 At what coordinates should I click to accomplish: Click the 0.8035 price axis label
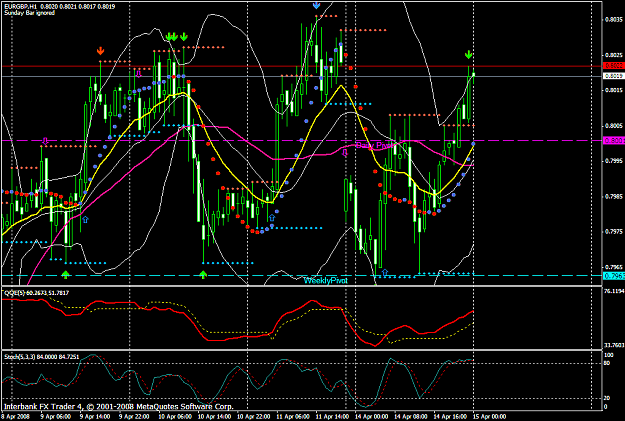coord(613,20)
